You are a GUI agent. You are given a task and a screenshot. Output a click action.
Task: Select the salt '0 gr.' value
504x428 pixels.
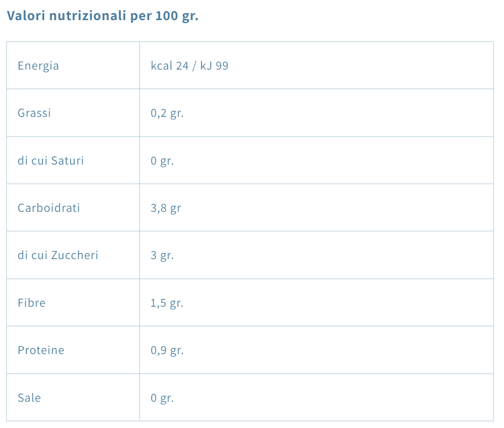(x=162, y=398)
